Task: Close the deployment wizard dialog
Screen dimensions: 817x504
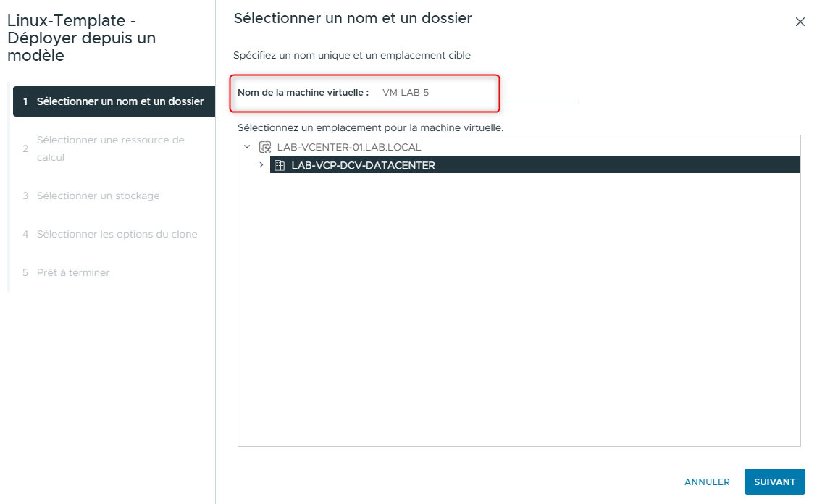Action: pyautogui.click(x=800, y=22)
